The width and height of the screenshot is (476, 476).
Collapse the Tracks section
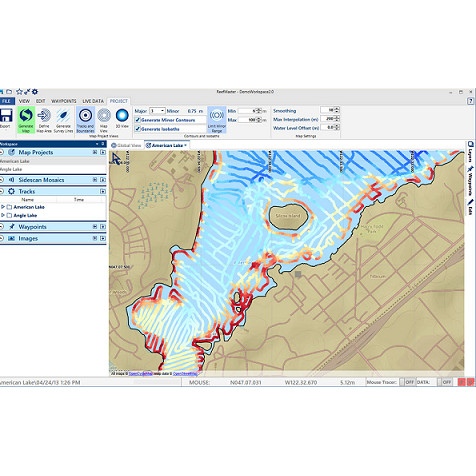(x=1, y=191)
